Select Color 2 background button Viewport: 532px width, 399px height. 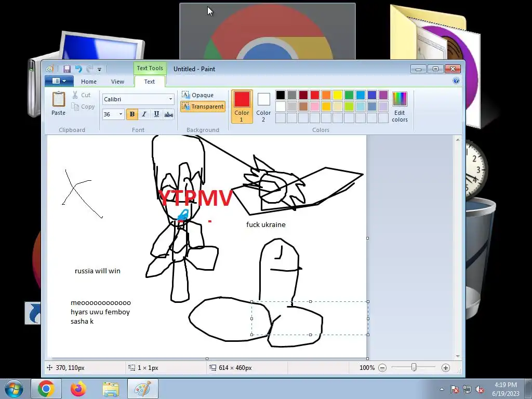(x=263, y=106)
